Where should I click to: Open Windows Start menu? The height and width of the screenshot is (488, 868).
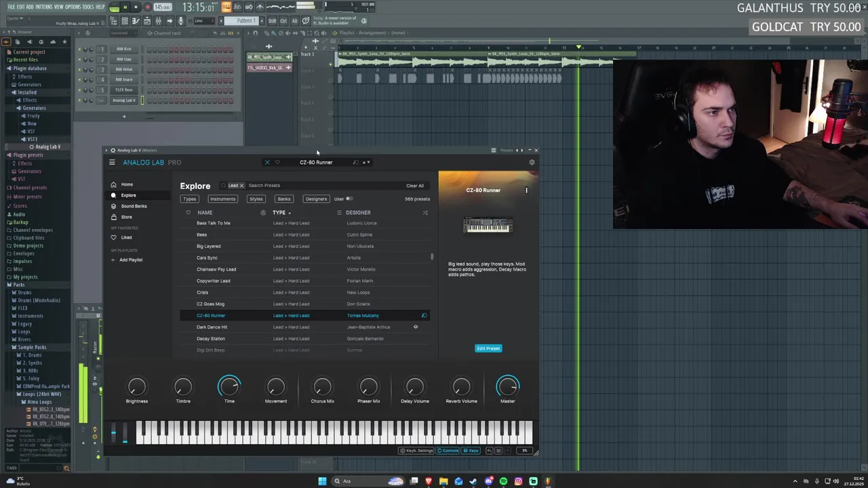click(322, 481)
